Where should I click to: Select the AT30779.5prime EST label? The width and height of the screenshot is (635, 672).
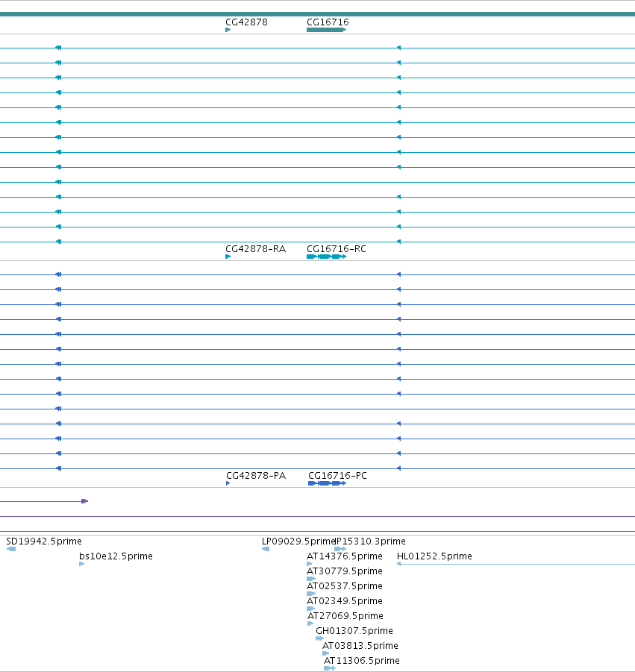pyautogui.click(x=344, y=571)
